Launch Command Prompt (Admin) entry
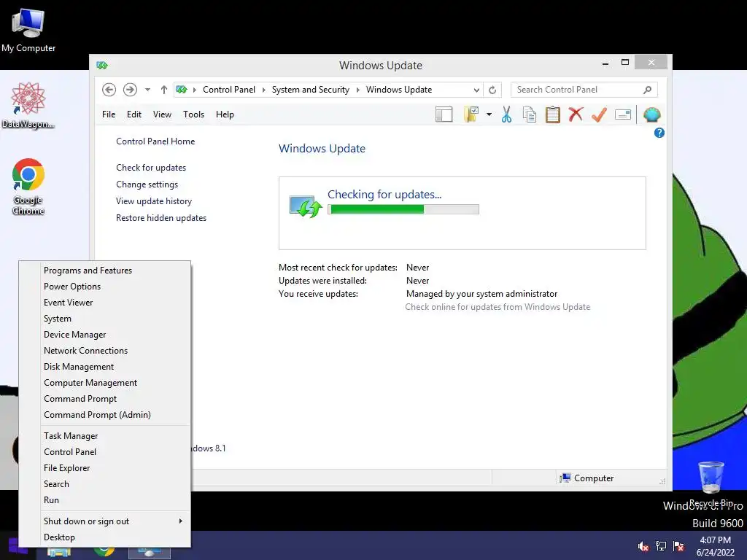The image size is (747, 560). pyautogui.click(x=97, y=415)
